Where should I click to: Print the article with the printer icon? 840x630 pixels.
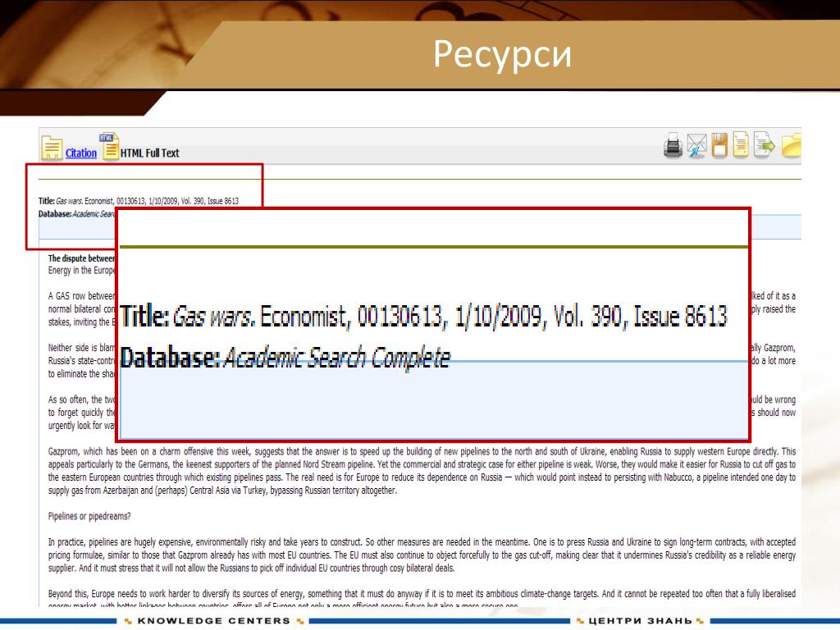point(673,145)
